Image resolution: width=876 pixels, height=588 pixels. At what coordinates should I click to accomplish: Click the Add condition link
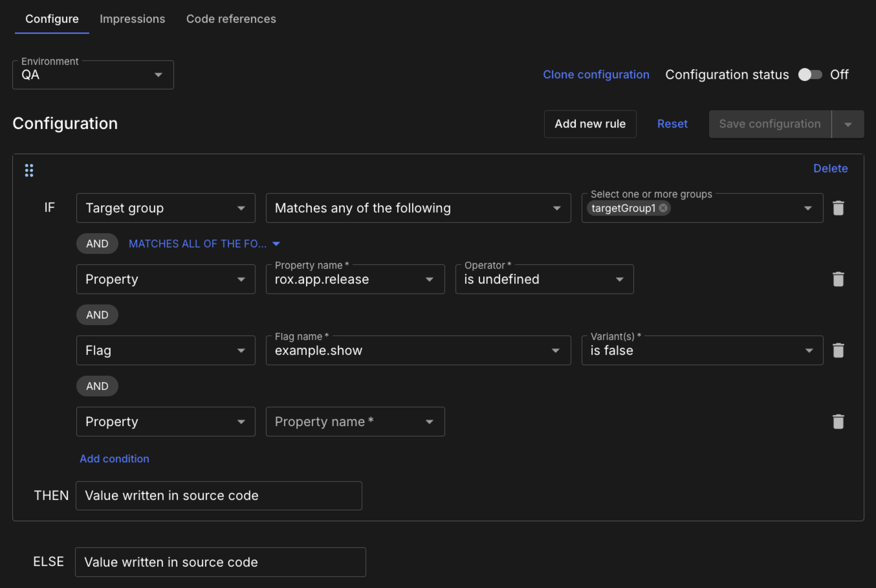pos(115,459)
